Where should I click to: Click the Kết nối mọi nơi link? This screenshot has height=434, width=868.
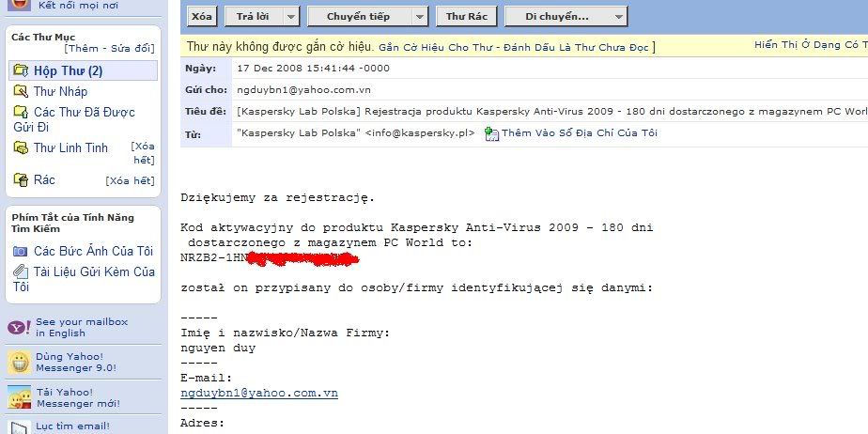coord(78,5)
